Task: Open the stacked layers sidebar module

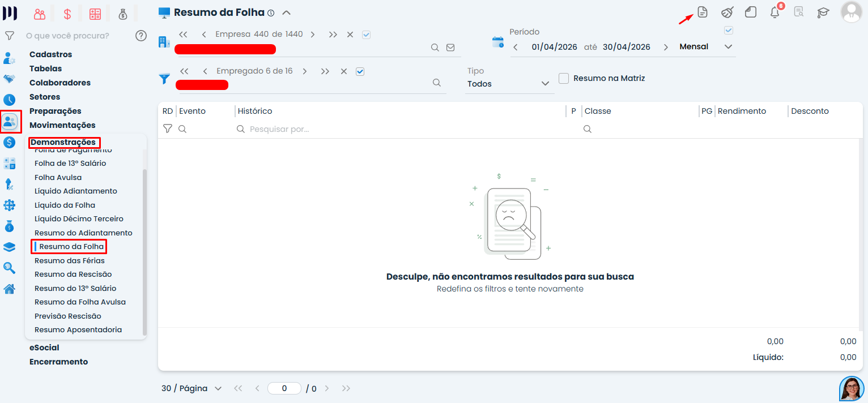Action: tap(9, 247)
